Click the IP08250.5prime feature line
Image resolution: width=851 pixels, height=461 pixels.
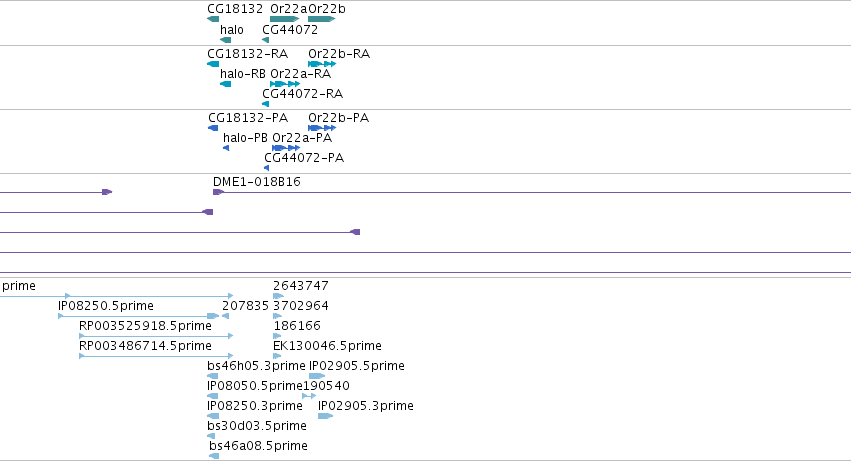click(138, 317)
